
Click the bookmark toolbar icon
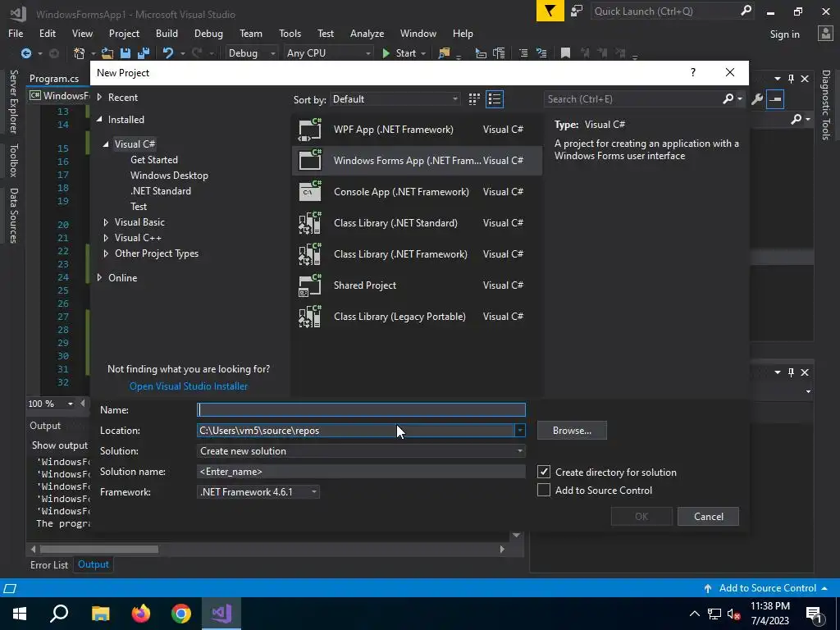565,53
